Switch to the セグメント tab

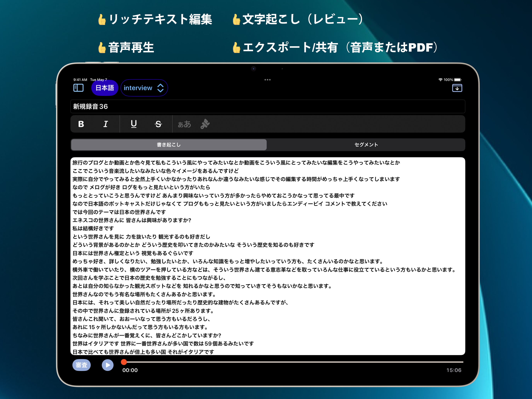[366, 145]
